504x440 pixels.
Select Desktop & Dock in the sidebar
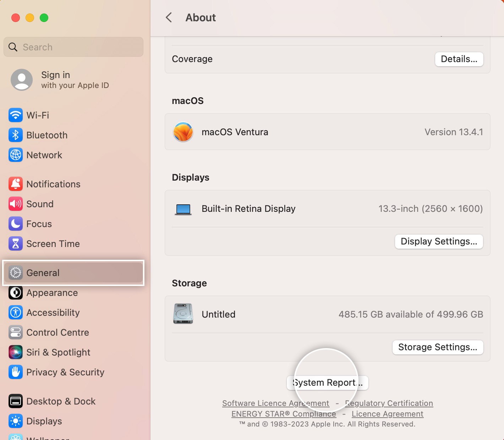[x=73, y=401]
